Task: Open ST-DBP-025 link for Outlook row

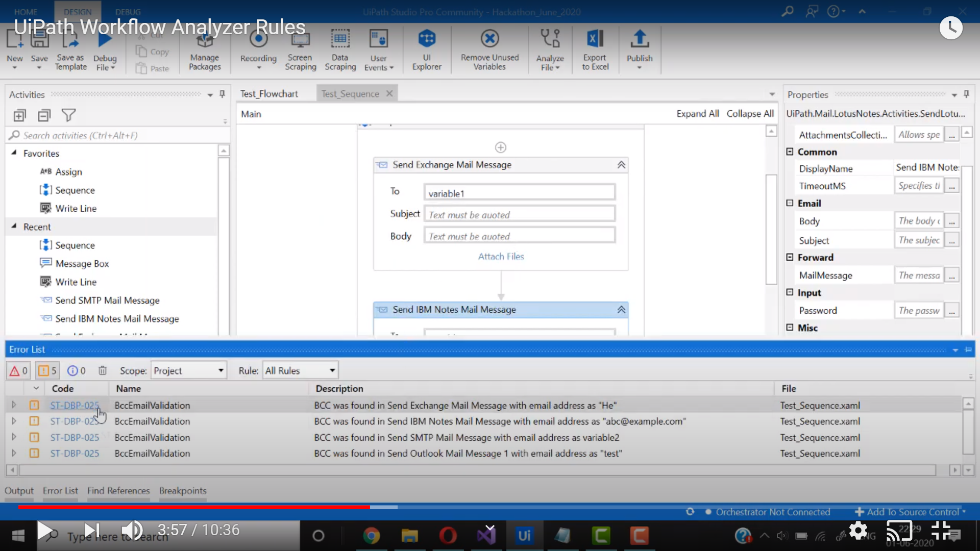Action: click(x=75, y=453)
